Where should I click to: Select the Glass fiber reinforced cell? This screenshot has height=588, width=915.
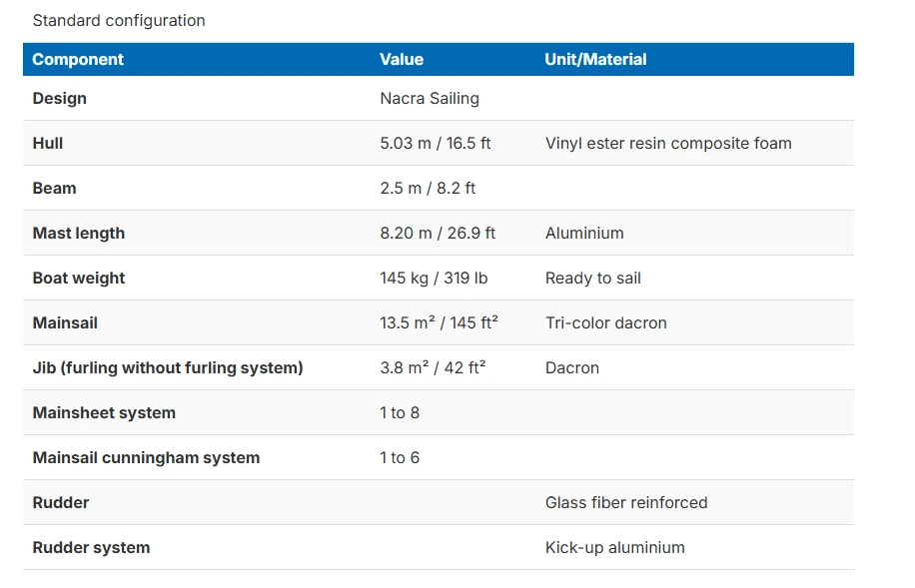click(x=626, y=503)
